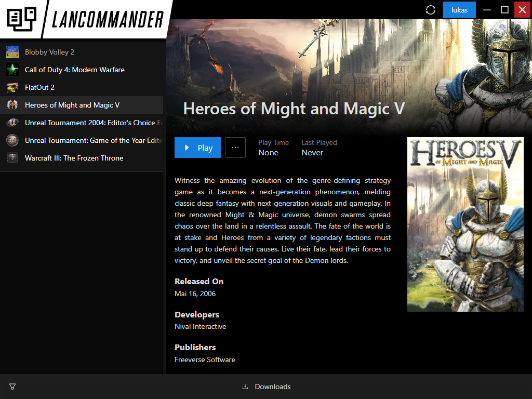Select Blobby Volley 2 game icon

coord(12,52)
